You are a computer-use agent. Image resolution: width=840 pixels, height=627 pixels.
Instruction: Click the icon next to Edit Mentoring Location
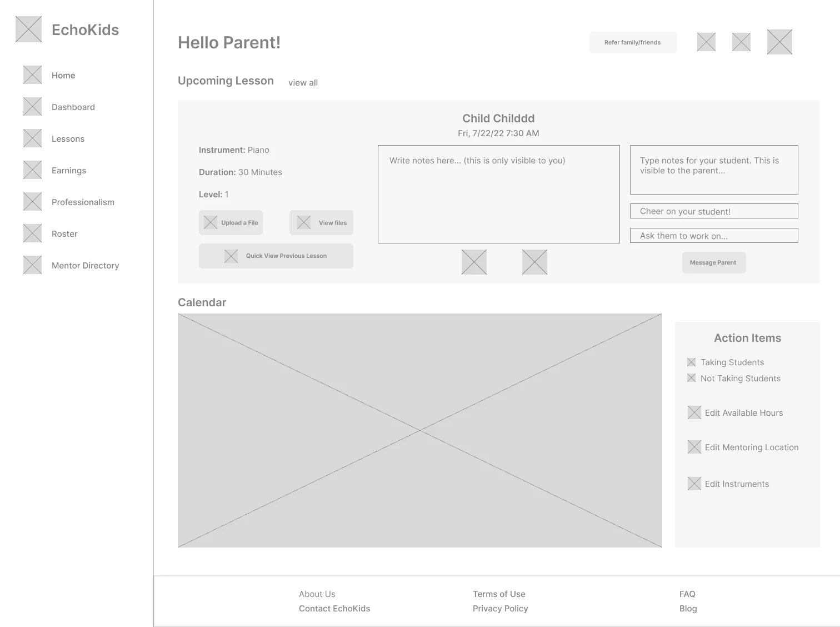(x=694, y=447)
